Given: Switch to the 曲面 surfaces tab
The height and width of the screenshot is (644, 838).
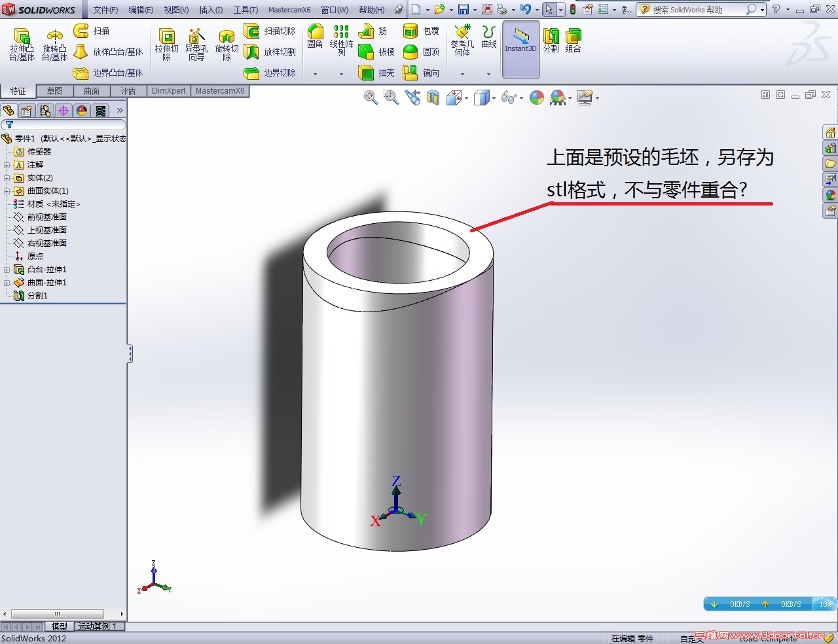Looking at the screenshot, I should click(x=92, y=91).
